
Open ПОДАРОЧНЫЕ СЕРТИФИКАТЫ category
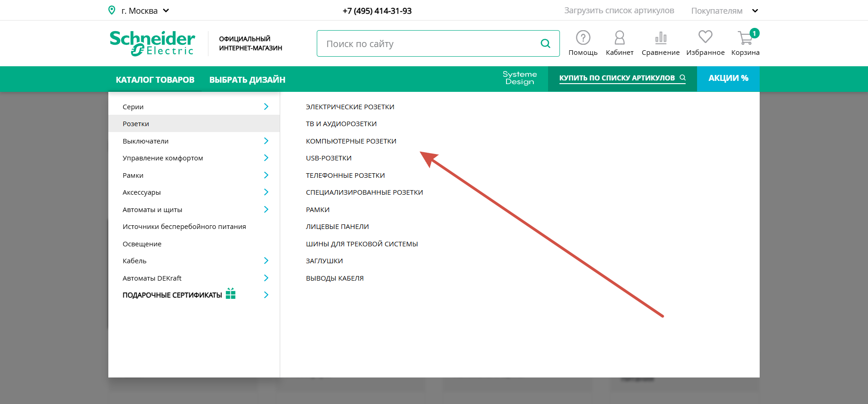[x=172, y=295]
